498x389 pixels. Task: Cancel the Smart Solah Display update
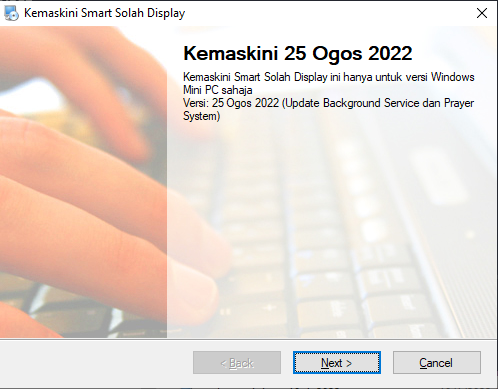(x=437, y=362)
